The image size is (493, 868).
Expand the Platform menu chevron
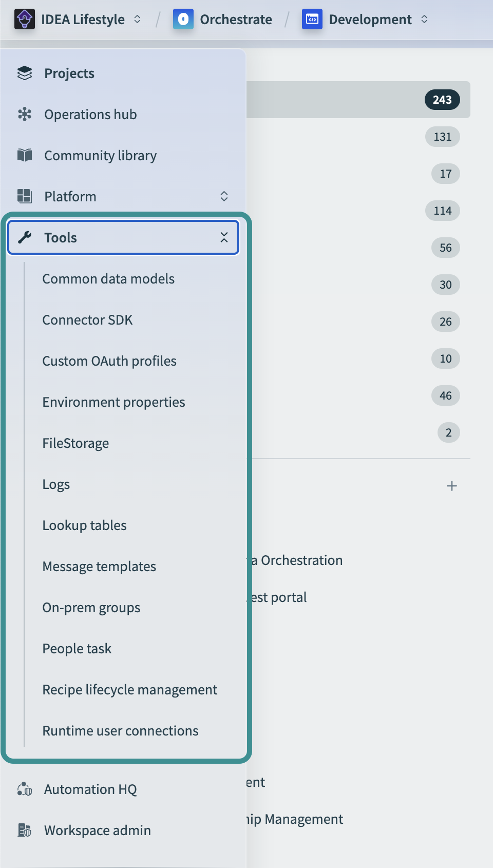point(224,196)
